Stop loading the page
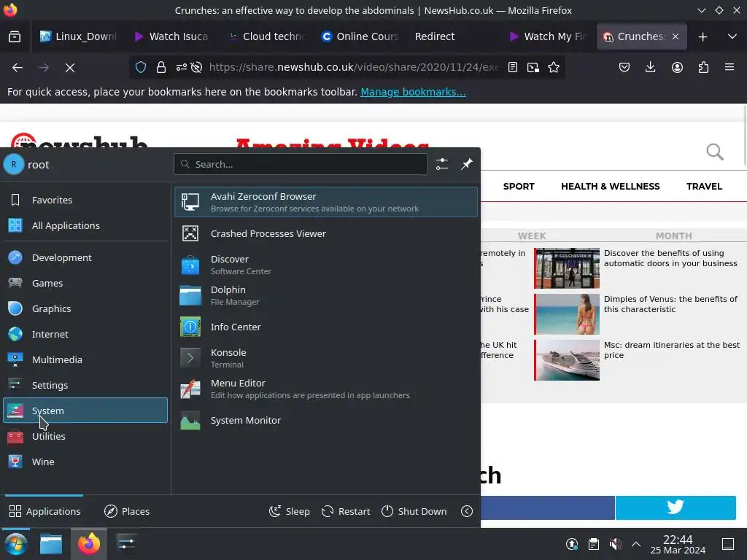This screenshot has width=747, height=560. [x=70, y=68]
